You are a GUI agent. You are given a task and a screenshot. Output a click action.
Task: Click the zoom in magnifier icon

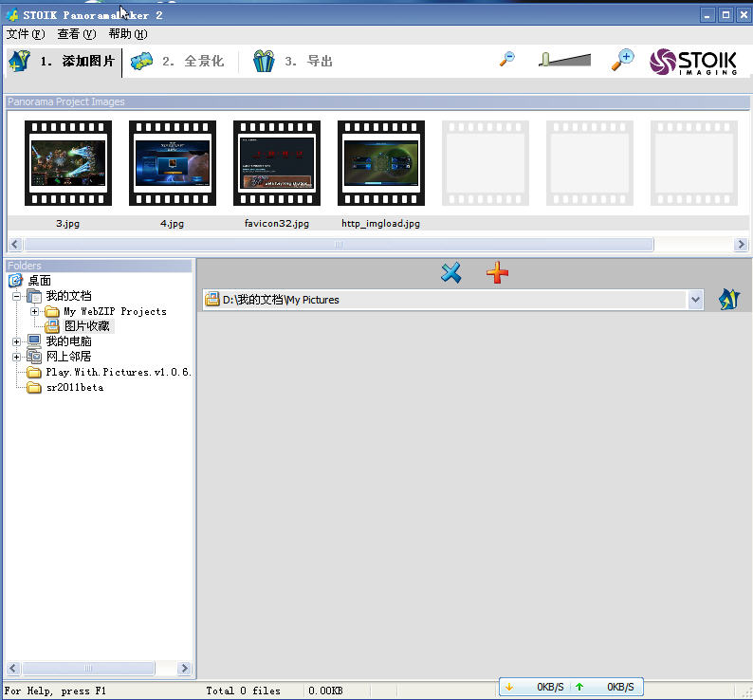click(x=621, y=60)
